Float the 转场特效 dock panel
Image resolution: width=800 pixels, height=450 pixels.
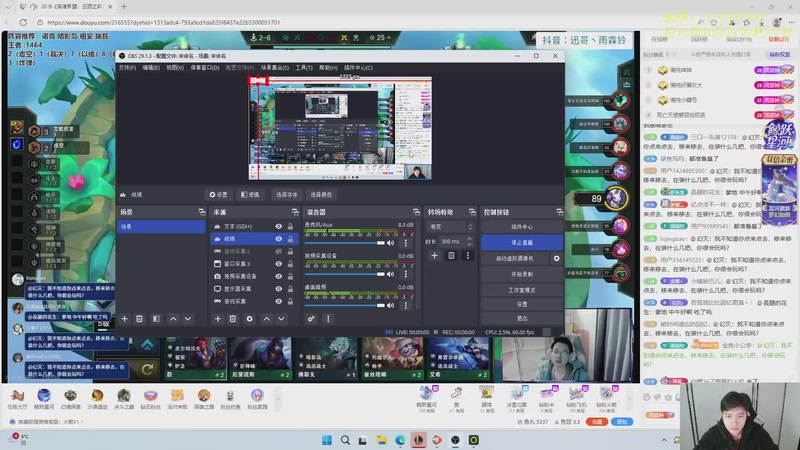coord(472,212)
